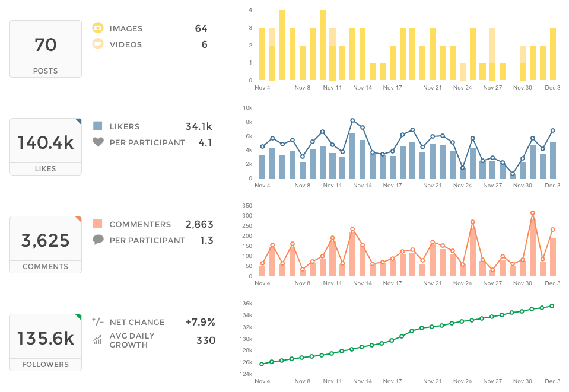Viewport: 569px width, 392px height.
Task: Click the highest comments peak point above 300
Action: tap(533, 213)
